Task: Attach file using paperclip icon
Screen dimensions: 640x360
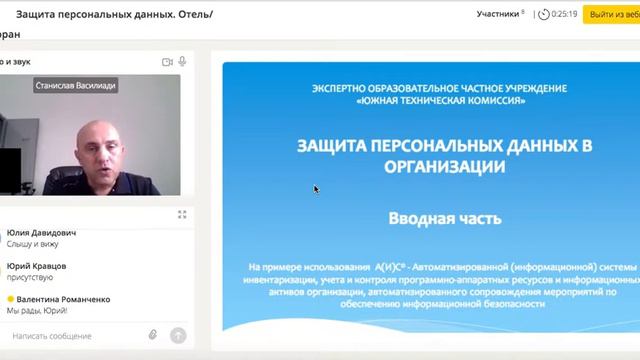Action: pos(153,335)
